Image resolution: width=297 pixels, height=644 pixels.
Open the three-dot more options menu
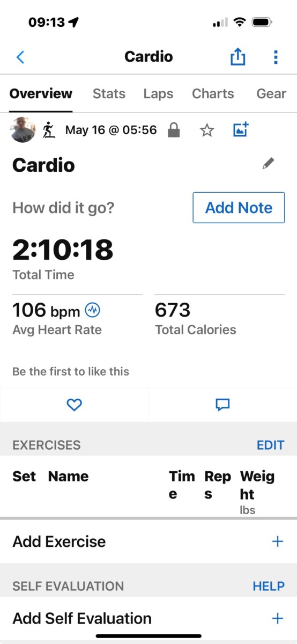coord(276,57)
